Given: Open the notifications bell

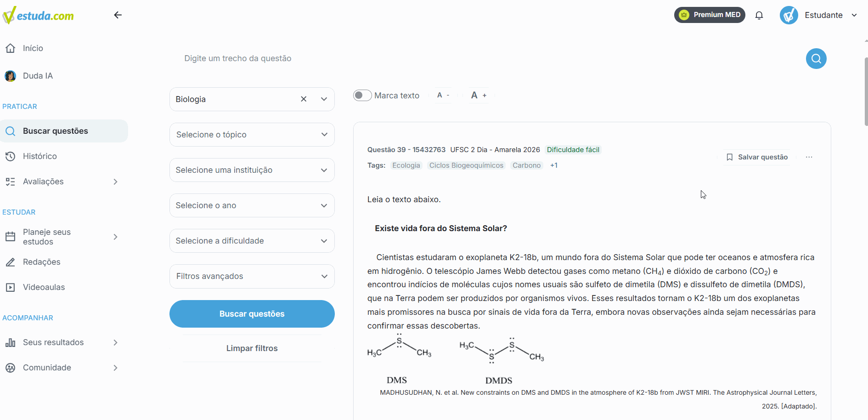Looking at the screenshot, I should coord(759,15).
